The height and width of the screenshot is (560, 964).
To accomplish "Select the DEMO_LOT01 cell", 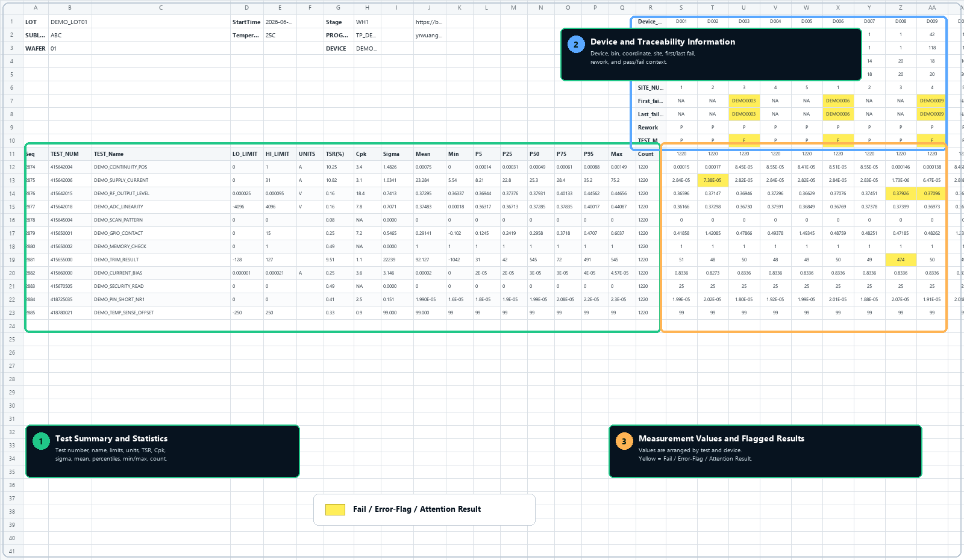I will (x=70, y=22).
